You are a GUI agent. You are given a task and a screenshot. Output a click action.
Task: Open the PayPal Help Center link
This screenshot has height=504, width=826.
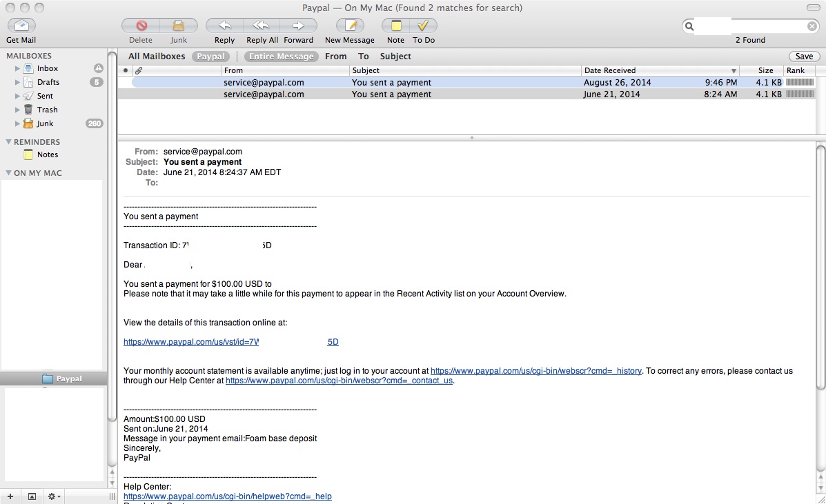(x=228, y=496)
